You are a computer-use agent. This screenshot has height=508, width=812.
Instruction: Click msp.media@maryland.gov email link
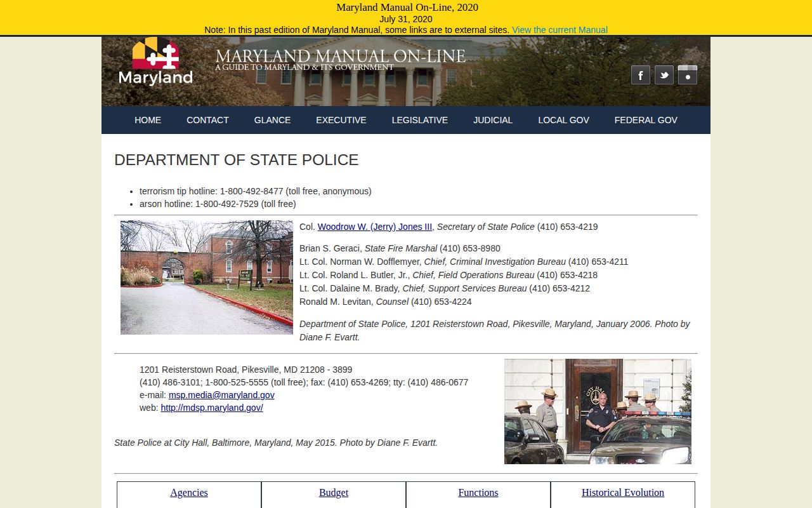(221, 395)
